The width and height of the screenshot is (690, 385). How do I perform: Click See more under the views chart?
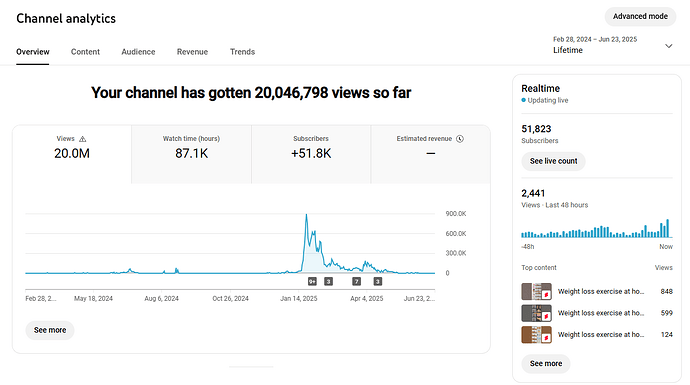50,330
